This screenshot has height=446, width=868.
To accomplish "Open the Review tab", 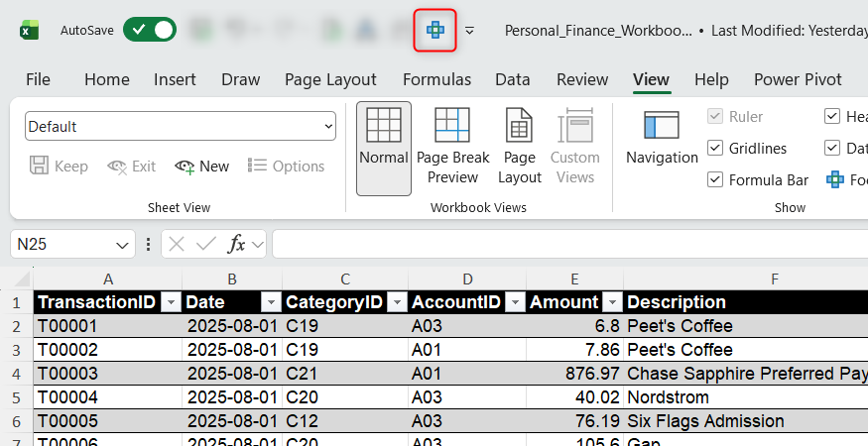I will coord(582,79).
